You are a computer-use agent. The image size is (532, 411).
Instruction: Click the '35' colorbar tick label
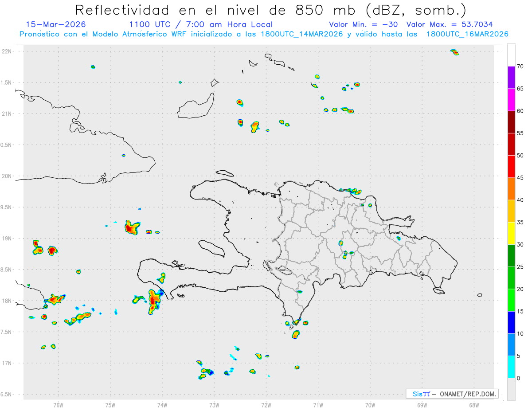tap(520, 223)
